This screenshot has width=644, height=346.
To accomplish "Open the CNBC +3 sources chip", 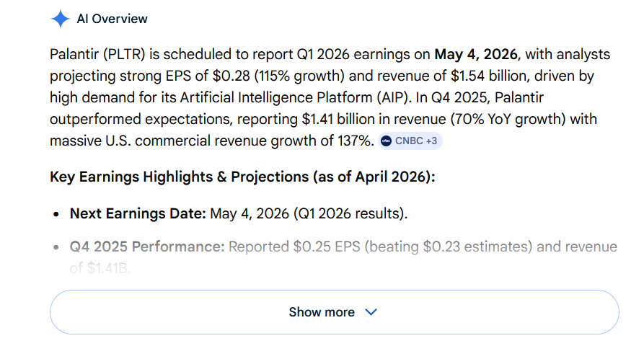I will click(410, 141).
